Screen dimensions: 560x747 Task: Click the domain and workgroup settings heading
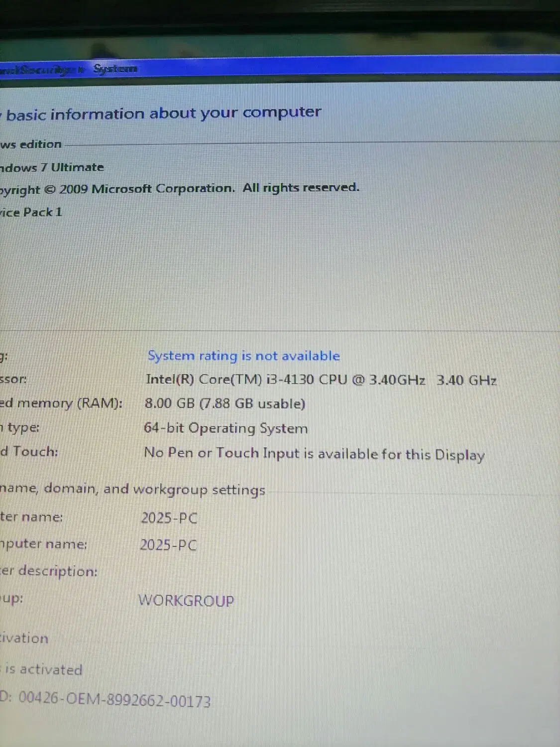pos(132,489)
